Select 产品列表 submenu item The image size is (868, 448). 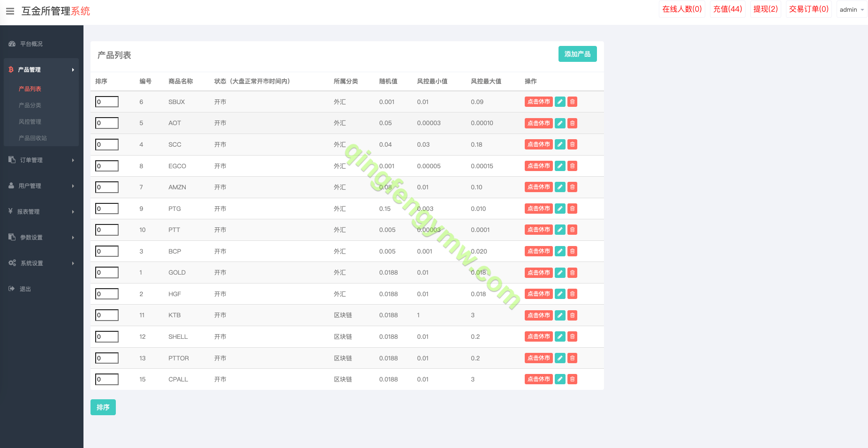click(30, 89)
